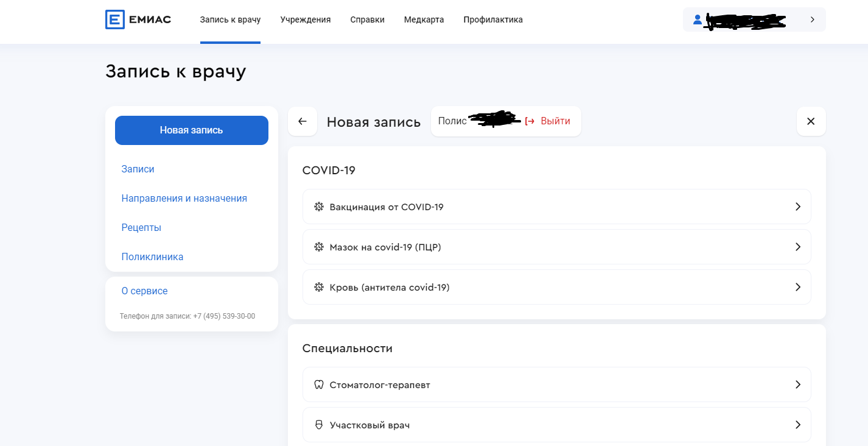Click the user profile icon in header

[x=698, y=19]
